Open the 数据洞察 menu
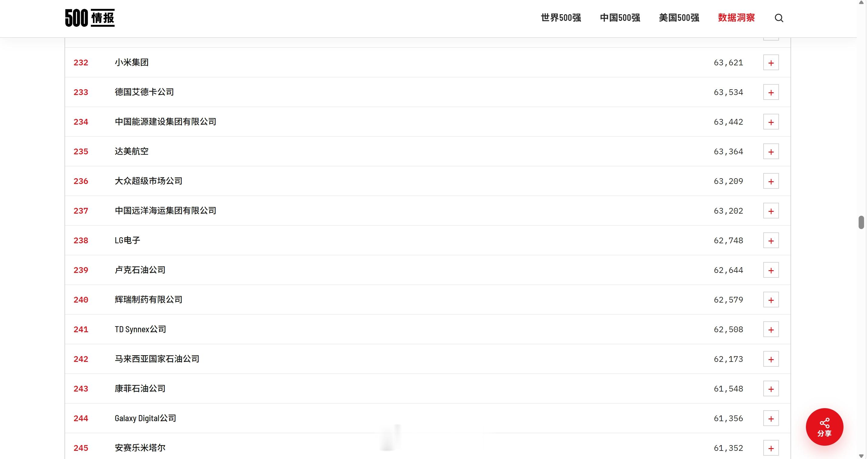The width and height of the screenshot is (868, 459). (736, 18)
